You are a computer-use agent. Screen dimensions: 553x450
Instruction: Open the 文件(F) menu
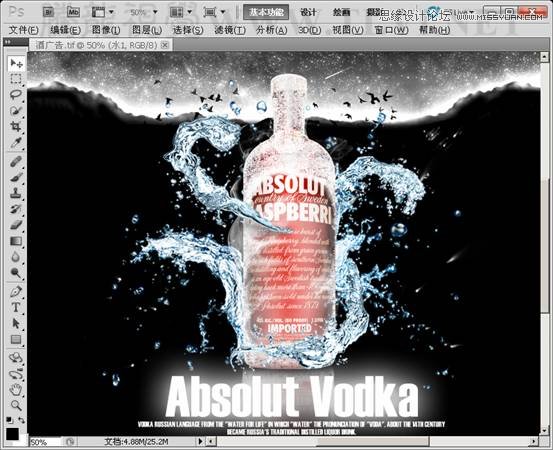(24, 30)
